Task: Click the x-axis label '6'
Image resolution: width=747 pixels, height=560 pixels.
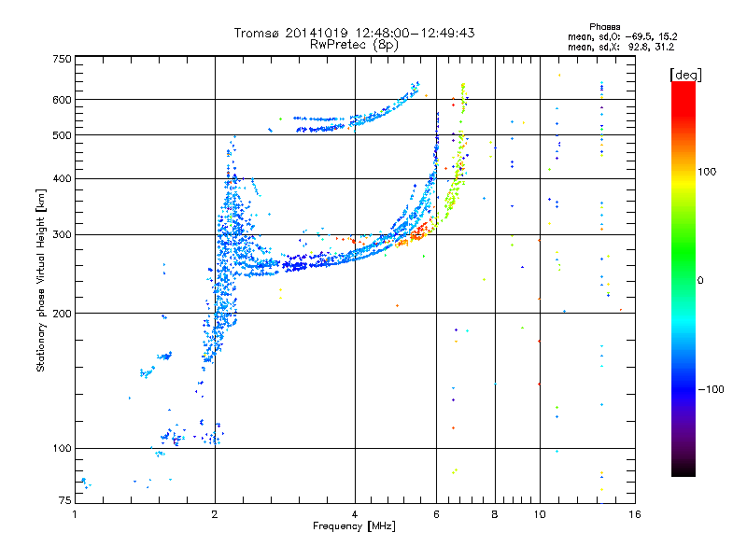Action: click(x=436, y=514)
